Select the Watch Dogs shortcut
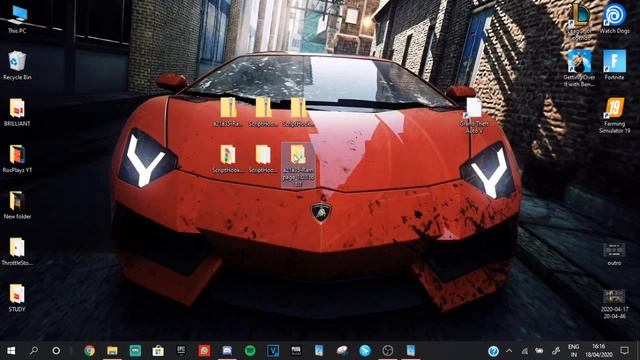Screen dimensions: 640x360 [x=614, y=19]
